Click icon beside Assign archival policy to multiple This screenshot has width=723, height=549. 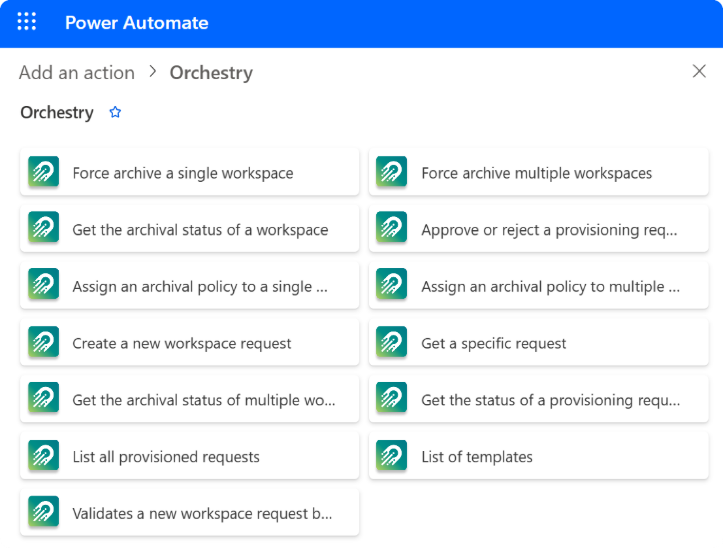[x=391, y=284]
